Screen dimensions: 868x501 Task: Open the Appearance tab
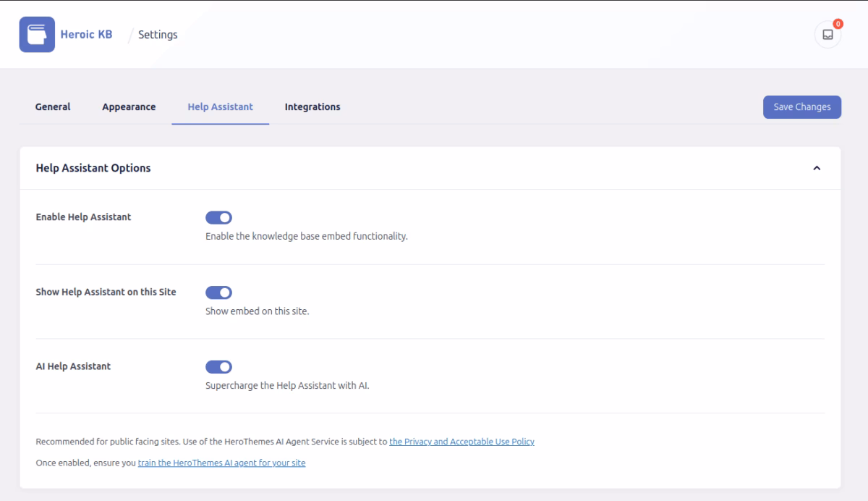[x=129, y=106]
